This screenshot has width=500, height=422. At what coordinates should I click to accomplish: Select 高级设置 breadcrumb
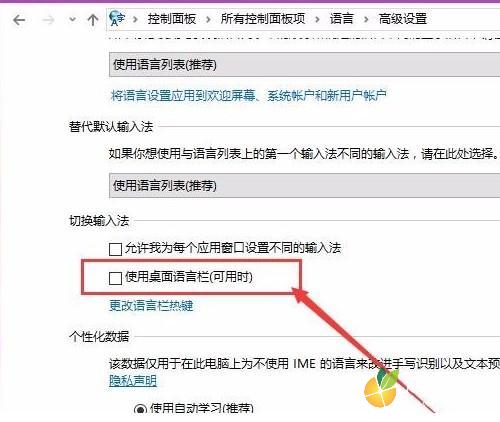pos(403,19)
